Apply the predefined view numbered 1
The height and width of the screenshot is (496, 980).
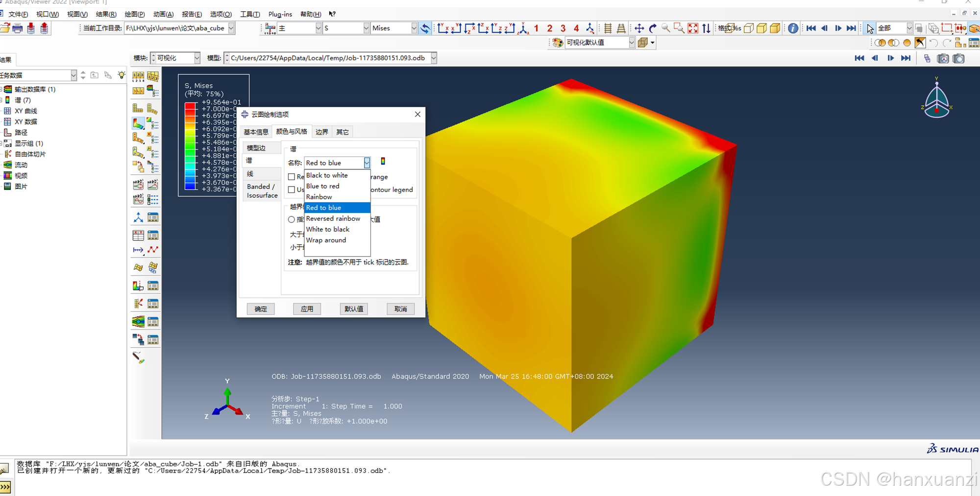(537, 28)
